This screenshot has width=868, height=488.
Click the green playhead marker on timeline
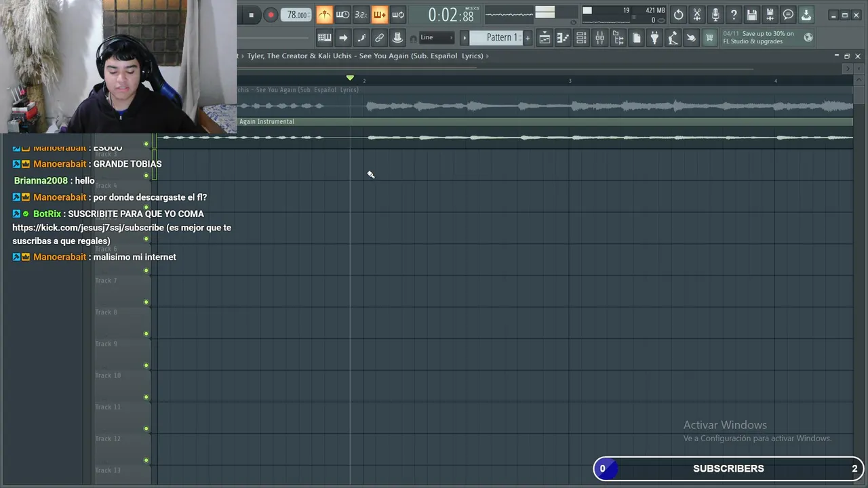(350, 79)
